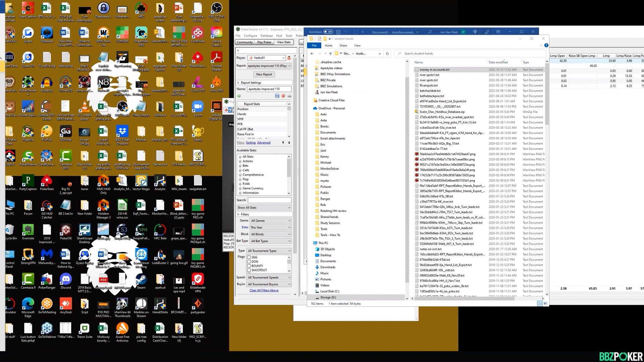Click the Refresh icon in the Explorer address bar
The height and width of the screenshot is (362, 644).
tap(387, 53)
